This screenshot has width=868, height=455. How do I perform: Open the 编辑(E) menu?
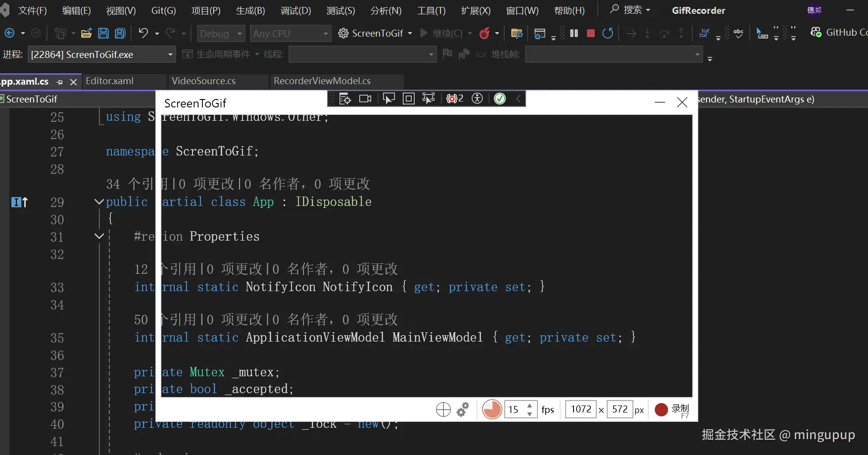(x=76, y=10)
